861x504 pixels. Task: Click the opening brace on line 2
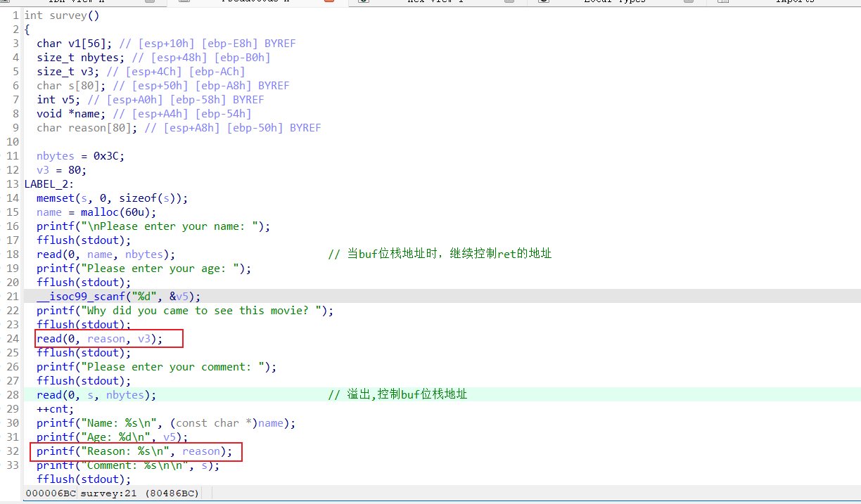pos(27,30)
